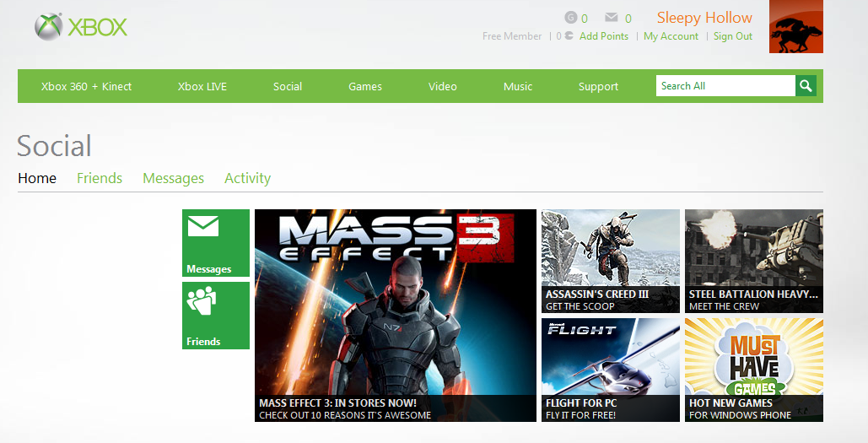Viewport: 868px width, 443px height.
Task: Click the headless horseman avatar picture
Action: tap(796, 27)
